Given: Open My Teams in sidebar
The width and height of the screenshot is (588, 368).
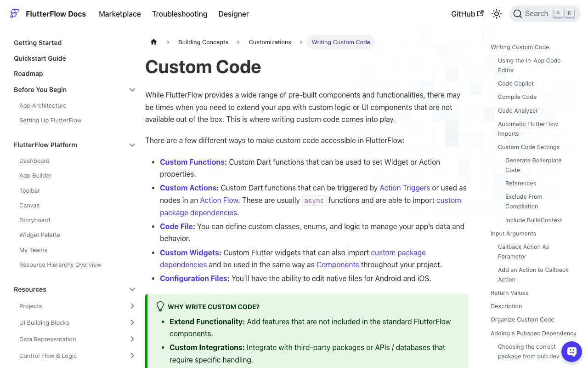Looking at the screenshot, I should pos(34,250).
